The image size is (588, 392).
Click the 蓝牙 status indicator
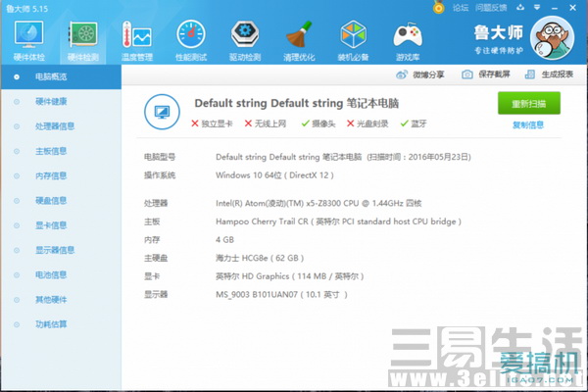point(414,123)
